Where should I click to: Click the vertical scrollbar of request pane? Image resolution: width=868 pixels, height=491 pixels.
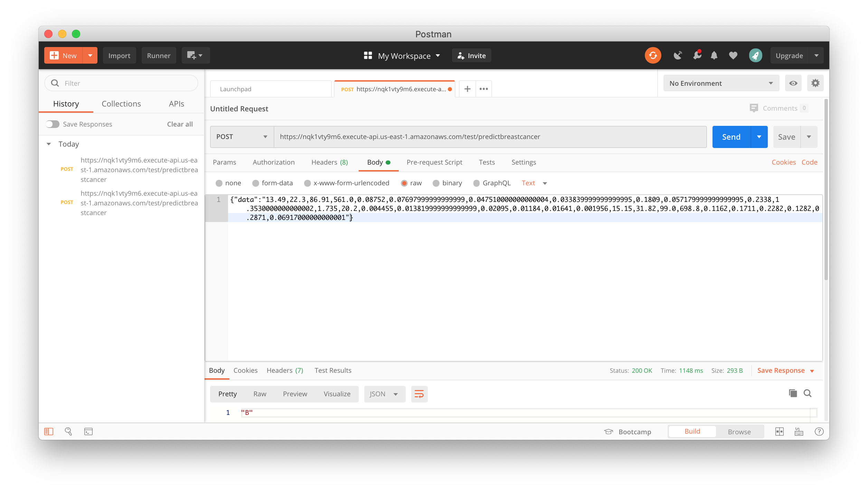(826, 190)
